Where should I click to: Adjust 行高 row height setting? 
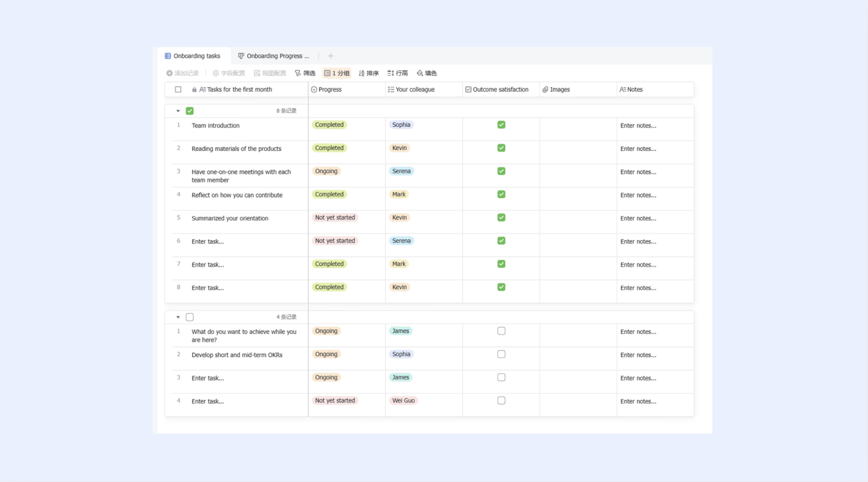(398, 73)
